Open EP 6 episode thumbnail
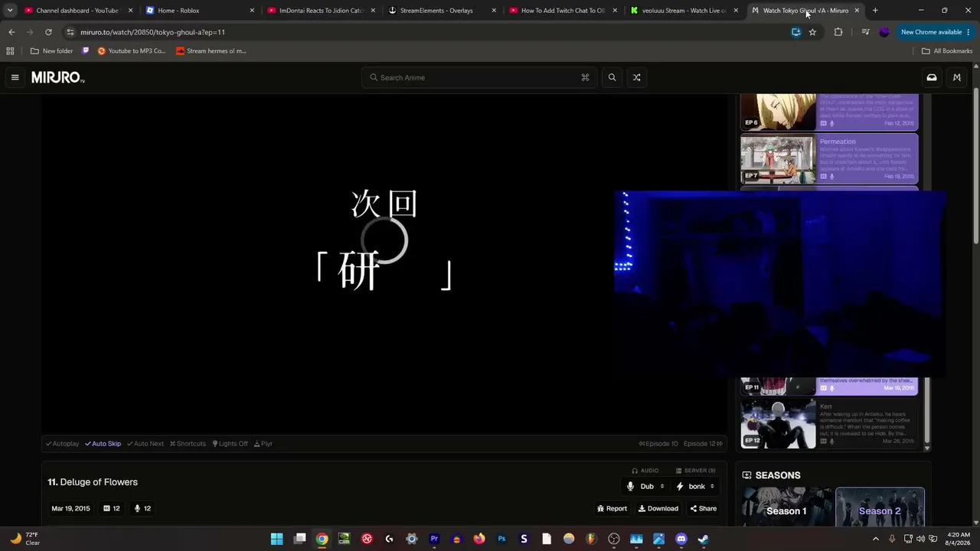 pyautogui.click(x=778, y=112)
